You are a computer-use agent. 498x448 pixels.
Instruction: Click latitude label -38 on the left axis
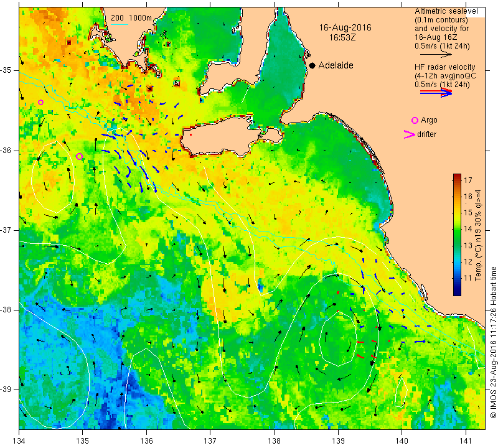(6, 309)
